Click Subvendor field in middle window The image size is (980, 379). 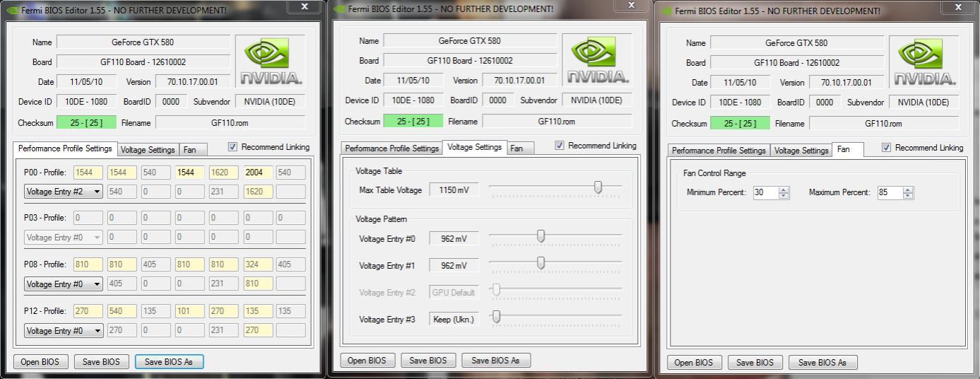pyautogui.click(x=597, y=100)
